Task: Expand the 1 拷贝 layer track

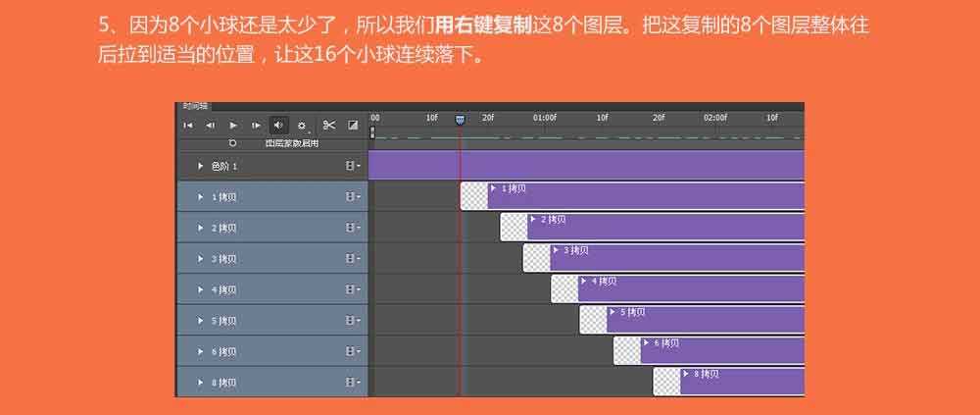Action: [201, 197]
